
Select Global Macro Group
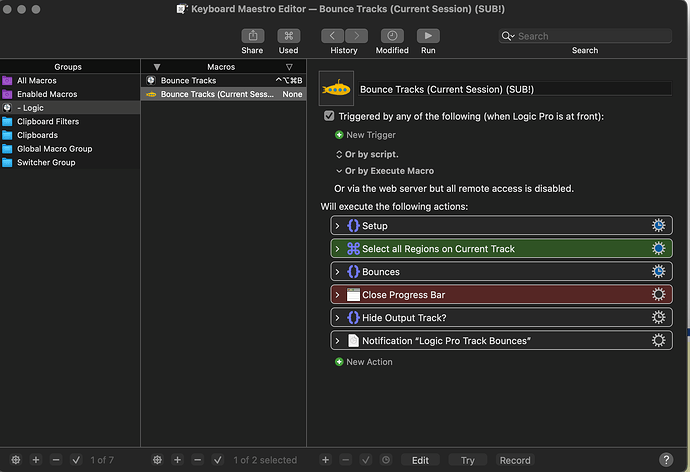pos(70,149)
